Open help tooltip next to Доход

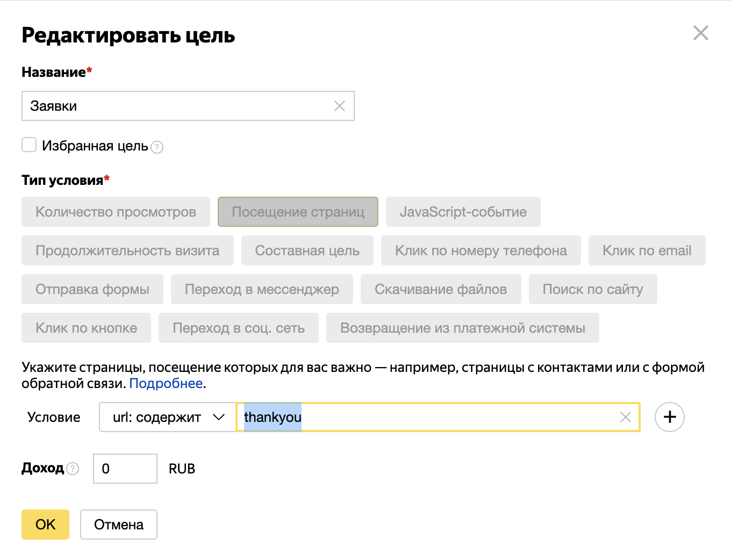73,469
